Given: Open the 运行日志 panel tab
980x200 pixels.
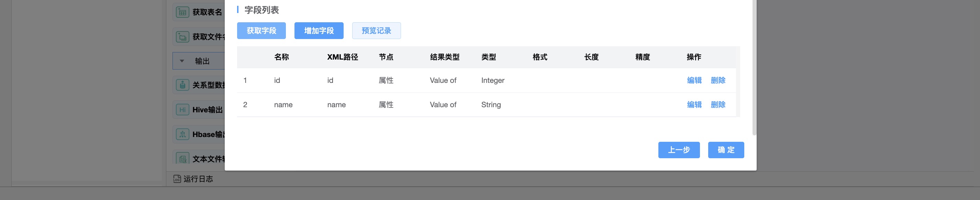Looking at the screenshot, I should 198,179.
